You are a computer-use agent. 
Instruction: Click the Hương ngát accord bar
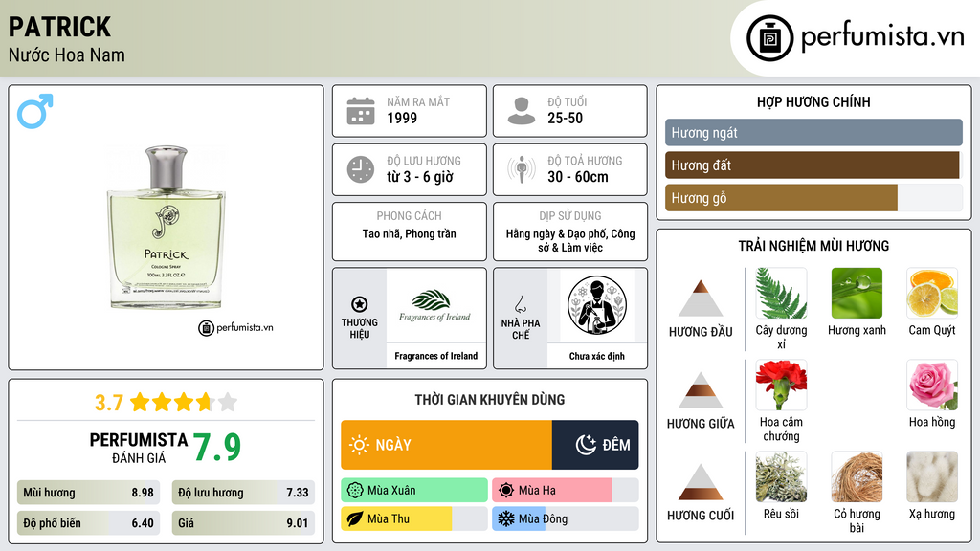[x=813, y=132]
